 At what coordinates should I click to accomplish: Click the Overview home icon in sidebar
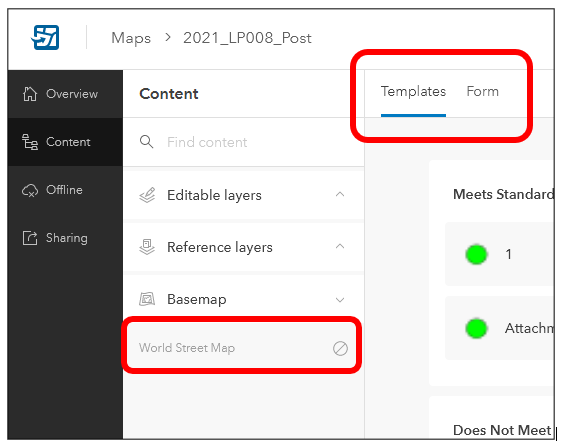[x=30, y=94]
